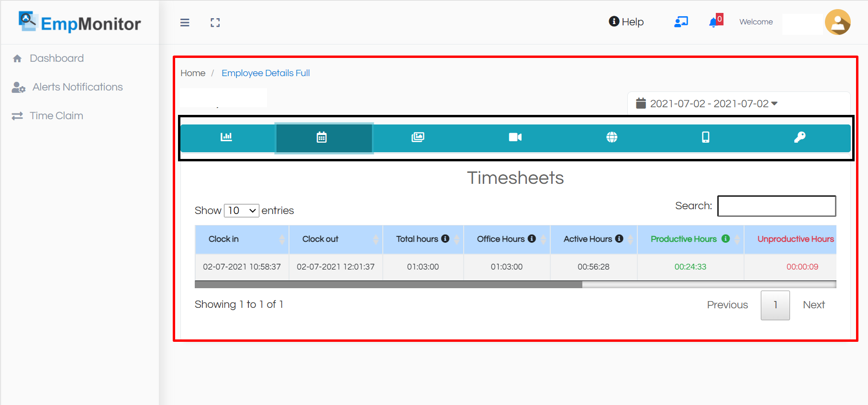Open the remote user screen icon
868x405 pixels.
coord(681,22)
